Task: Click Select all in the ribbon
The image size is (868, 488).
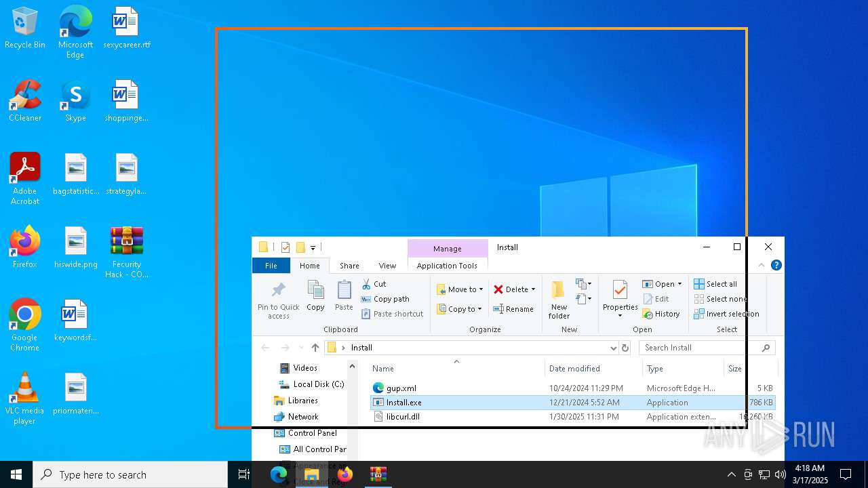Action: click(715, 284)
